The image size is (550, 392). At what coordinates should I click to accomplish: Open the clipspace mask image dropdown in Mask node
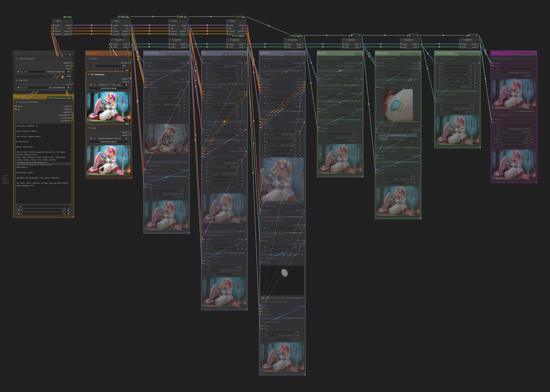[108, 138]
